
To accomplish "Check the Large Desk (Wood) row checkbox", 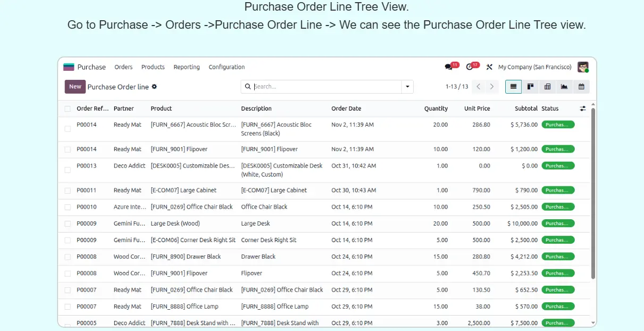I will 68,224.
